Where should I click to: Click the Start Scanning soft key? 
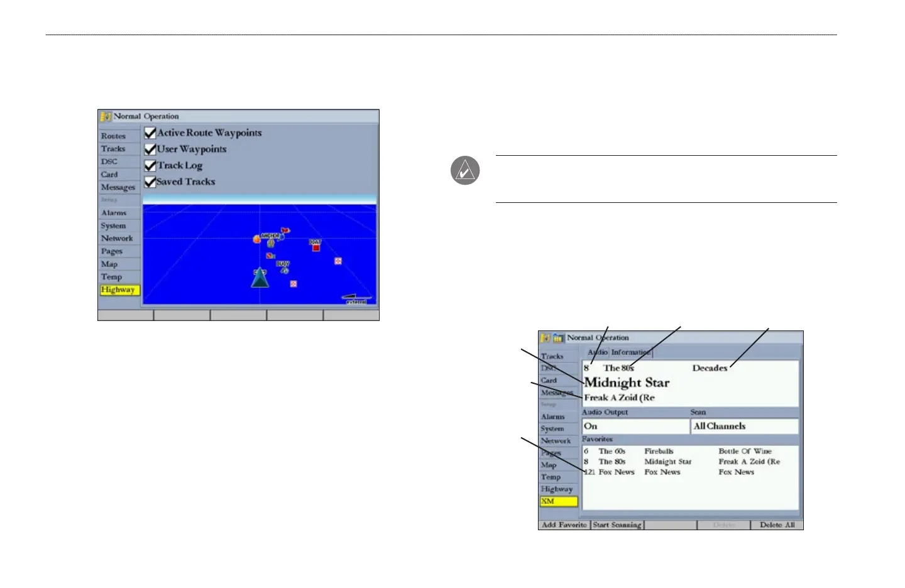coord(617,525)
